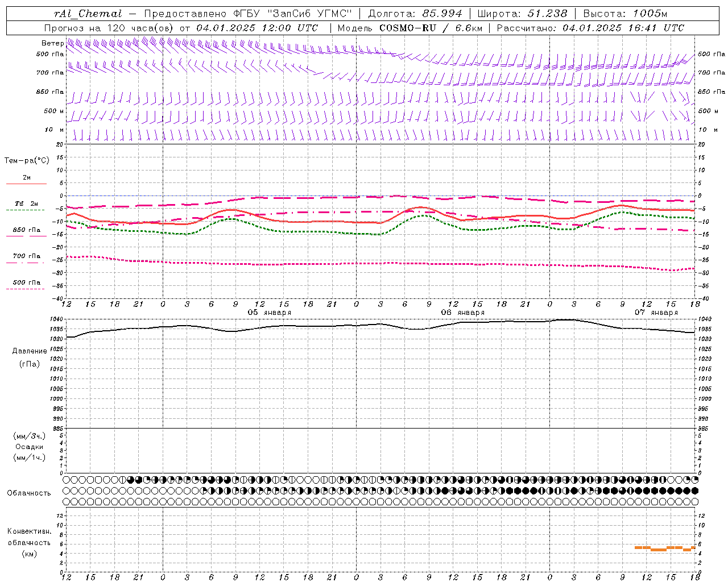
Task: Select the Тем-ра(°C) temperature axis title
Action: click(27, 161)
